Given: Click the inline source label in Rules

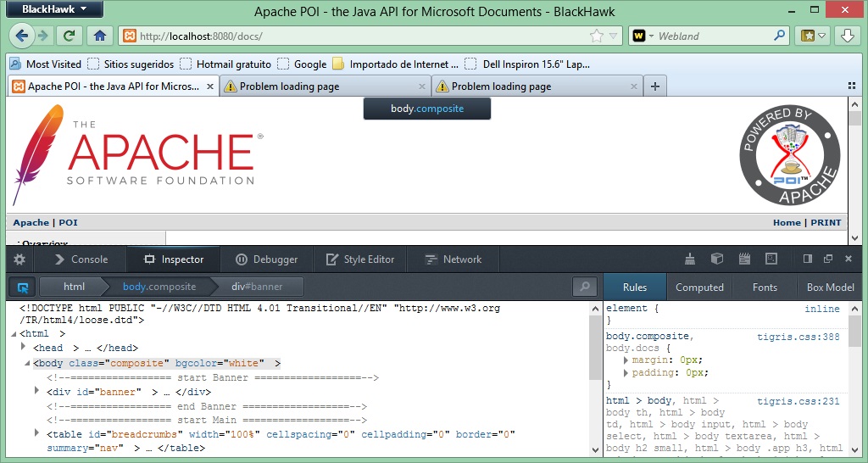Looking at the screenshot, I should coord(822,309).
